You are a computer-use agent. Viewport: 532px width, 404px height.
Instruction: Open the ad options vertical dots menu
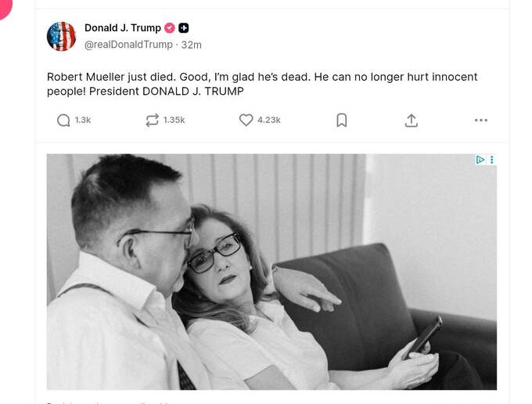pyautogui.click(x=491, y=160)
